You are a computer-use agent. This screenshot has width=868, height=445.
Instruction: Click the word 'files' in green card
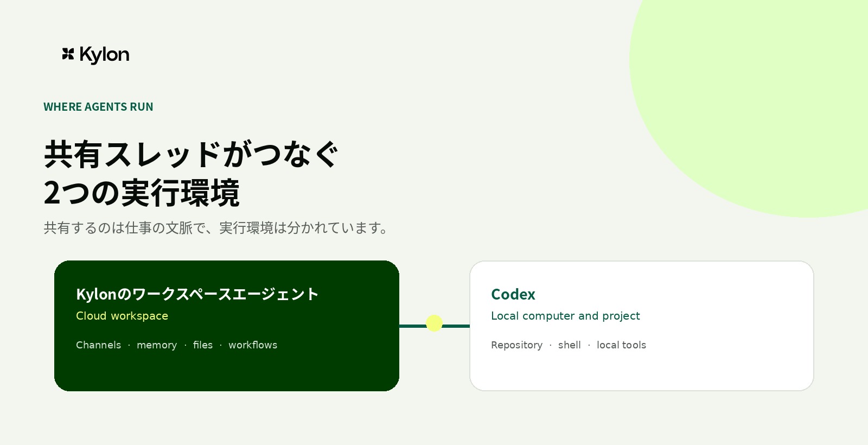[203, 345]
